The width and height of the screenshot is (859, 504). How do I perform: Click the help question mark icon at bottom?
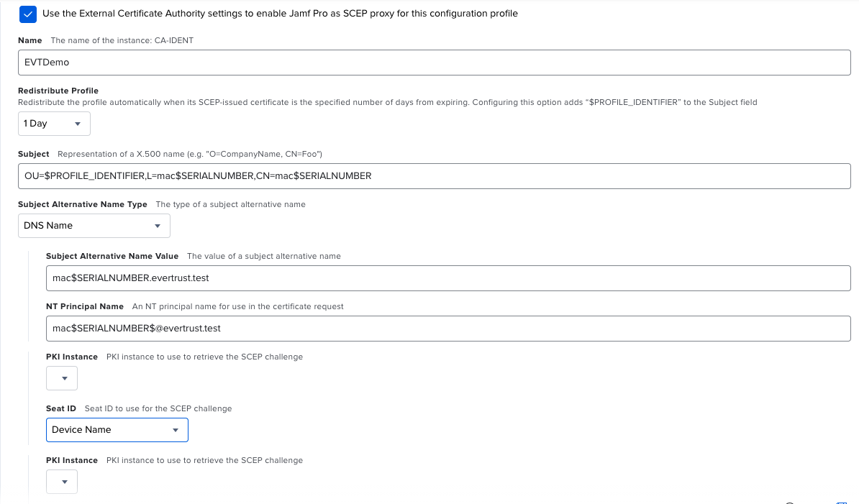coord(788,502)
